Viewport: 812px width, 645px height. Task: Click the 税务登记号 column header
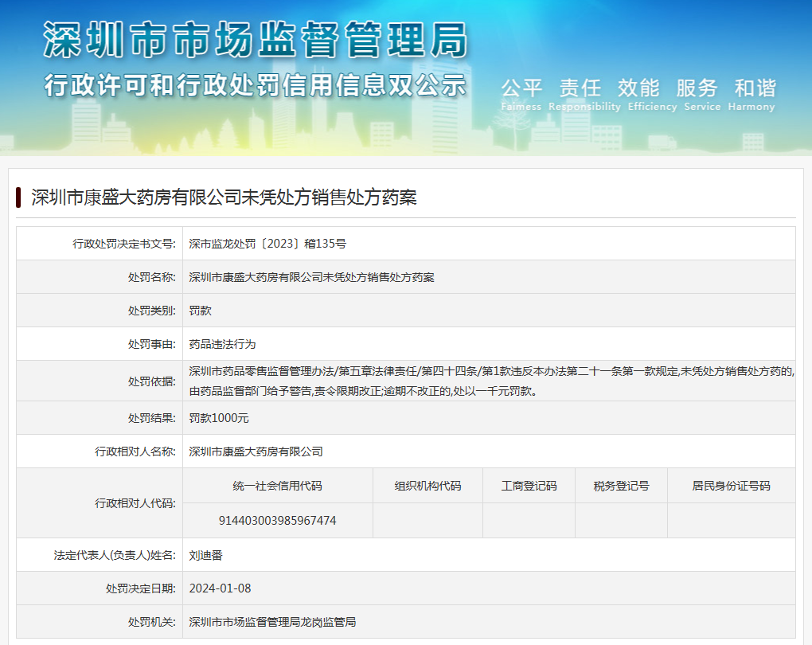click(x=621, y=486)
